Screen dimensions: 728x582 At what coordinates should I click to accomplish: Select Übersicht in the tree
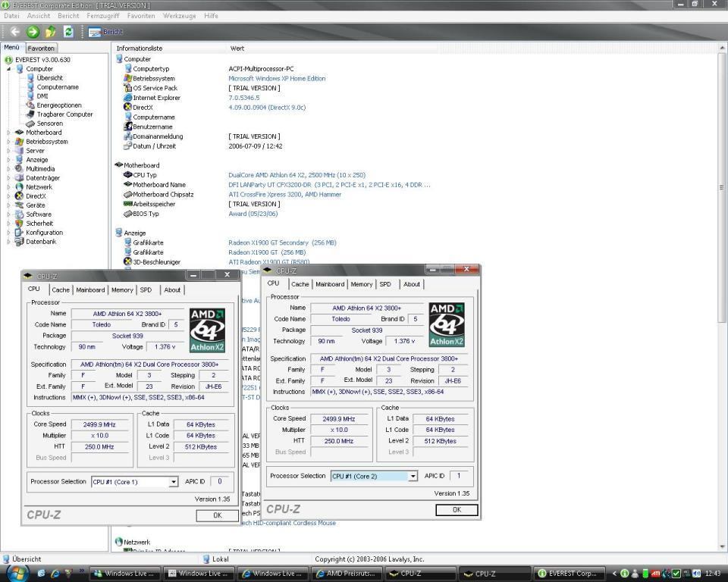point(50,78)
